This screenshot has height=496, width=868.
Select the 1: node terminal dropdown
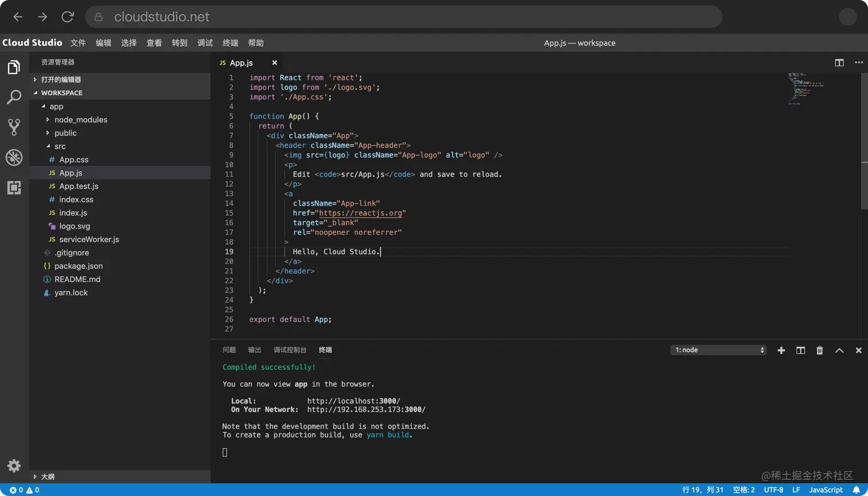pos(718,350)
